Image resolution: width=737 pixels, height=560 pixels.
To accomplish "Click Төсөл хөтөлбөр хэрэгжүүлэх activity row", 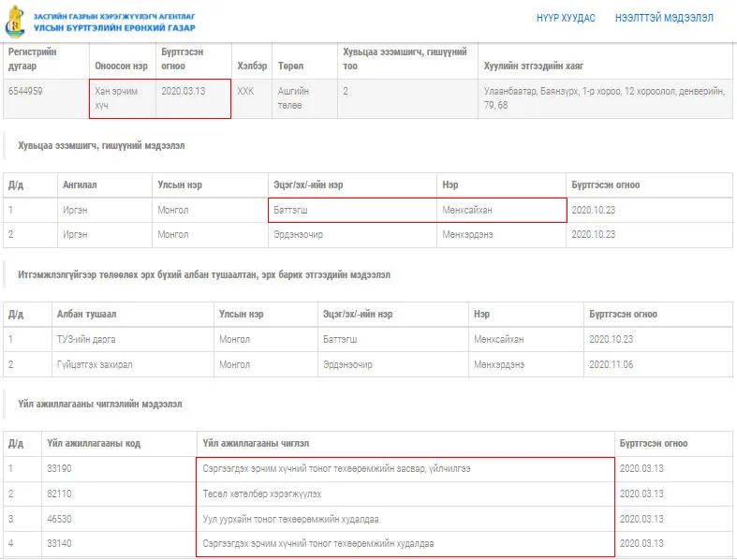I will click(x=262, y=494).
